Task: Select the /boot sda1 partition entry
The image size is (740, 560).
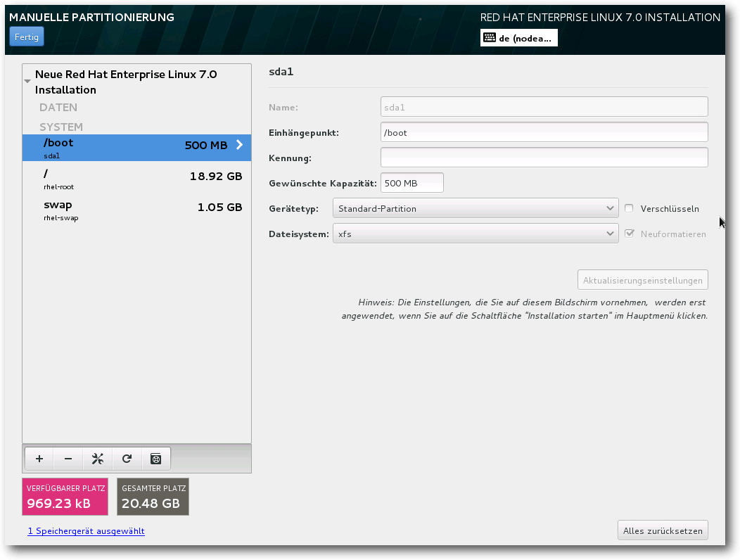Action: pyautogui.click(x=136, y=148)
